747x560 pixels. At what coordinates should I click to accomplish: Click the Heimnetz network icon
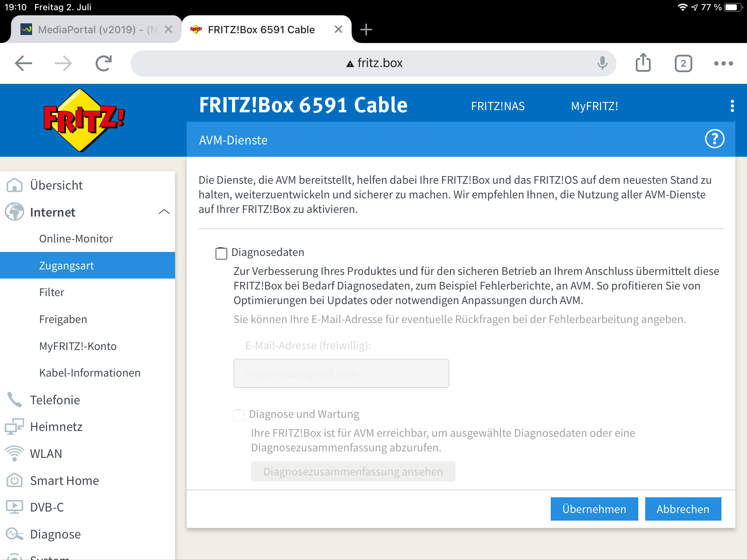tap(15, 427)
